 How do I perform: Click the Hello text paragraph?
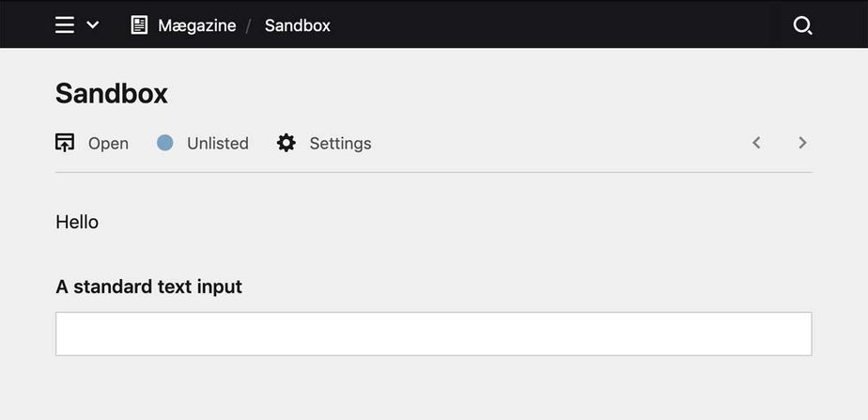click(77, 222)
